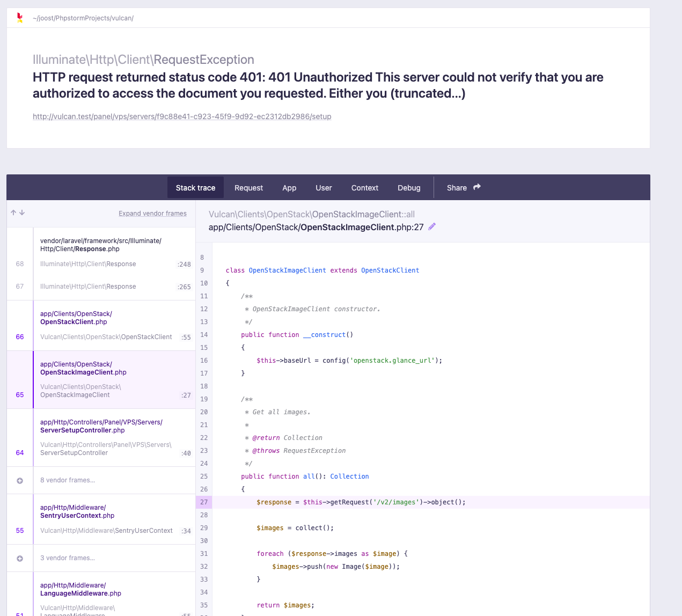Select the OpenStackClient.php frame 66
This screenshot has height=616, width=682.
coord(107,325)
